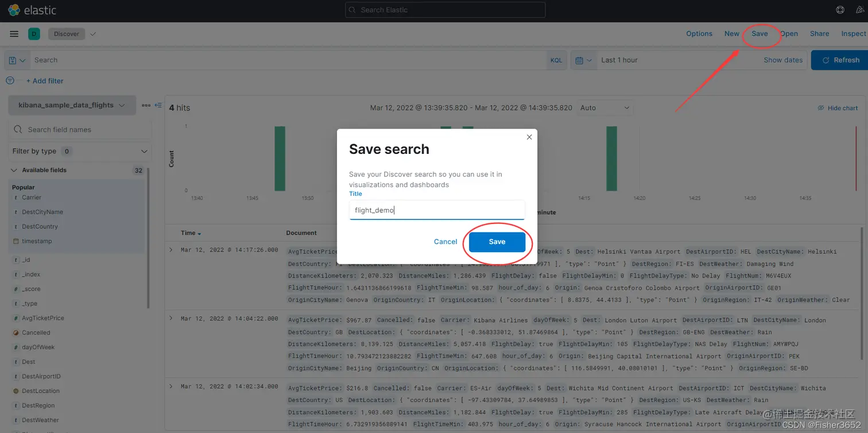Screen dimensions: 868x433
Task: Click the Discover breadcrumb badge
Action: 67,34
